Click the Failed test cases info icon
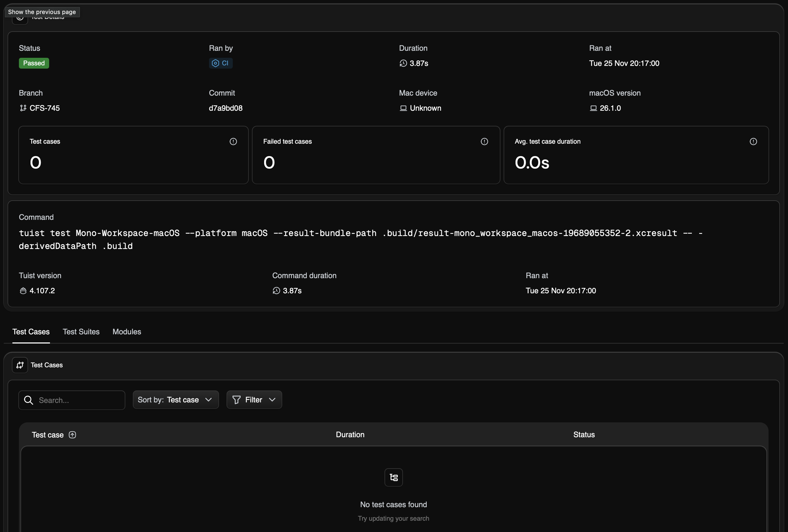This screenshot has width=788, height=532. pos(484,142)
